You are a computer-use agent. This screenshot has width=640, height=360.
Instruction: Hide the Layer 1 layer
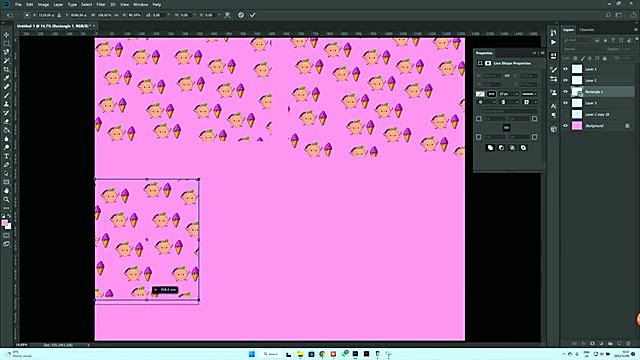click(x=565, y=69)
